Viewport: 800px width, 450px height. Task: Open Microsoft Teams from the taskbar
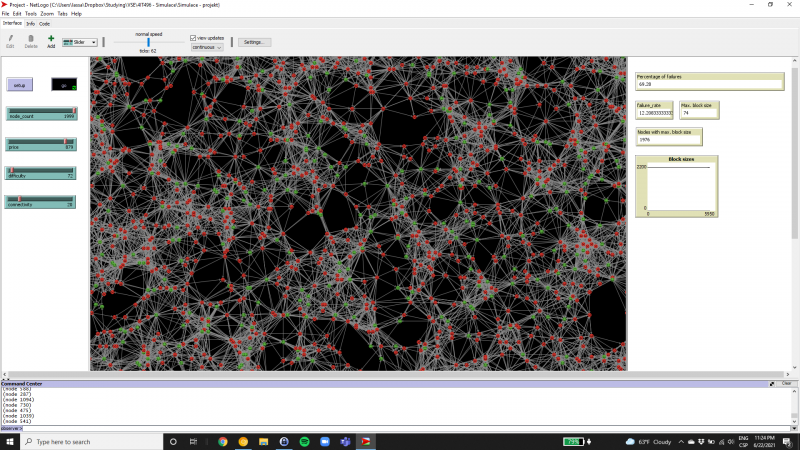click(x=345, y=441)
